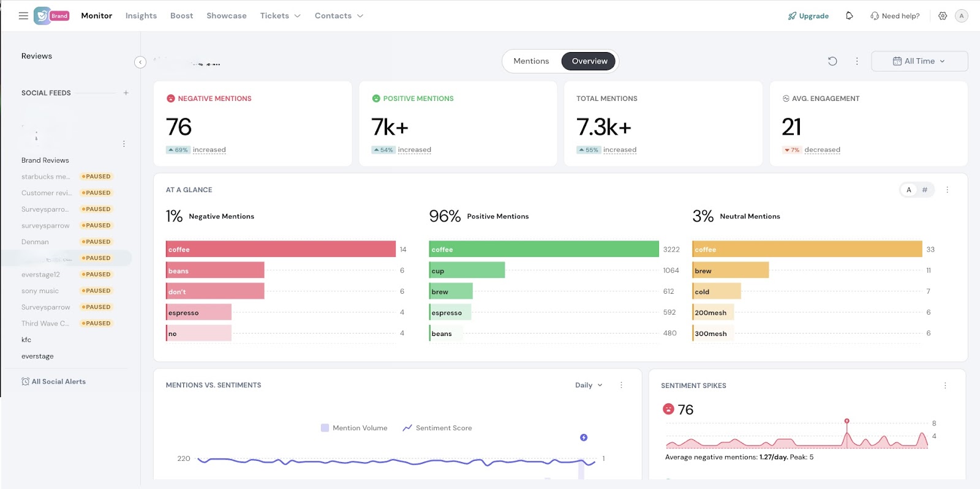Add a new social feed with plus icon
The height and width of the screenshot is (489, 980).
coord(126,93)
